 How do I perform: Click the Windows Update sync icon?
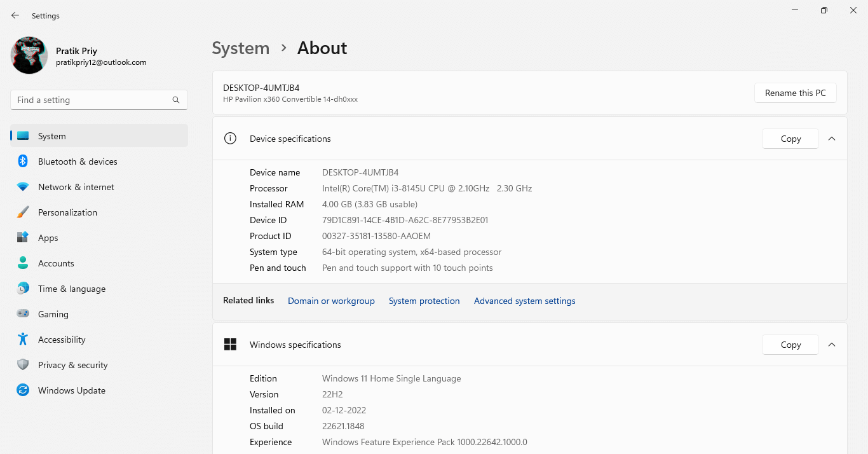point(23,390)
